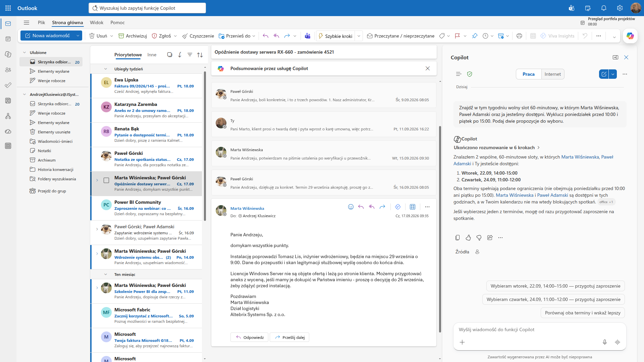Toggle the select-all messages icon
This screenshot has width=644, height=362.
click(170, 55)
